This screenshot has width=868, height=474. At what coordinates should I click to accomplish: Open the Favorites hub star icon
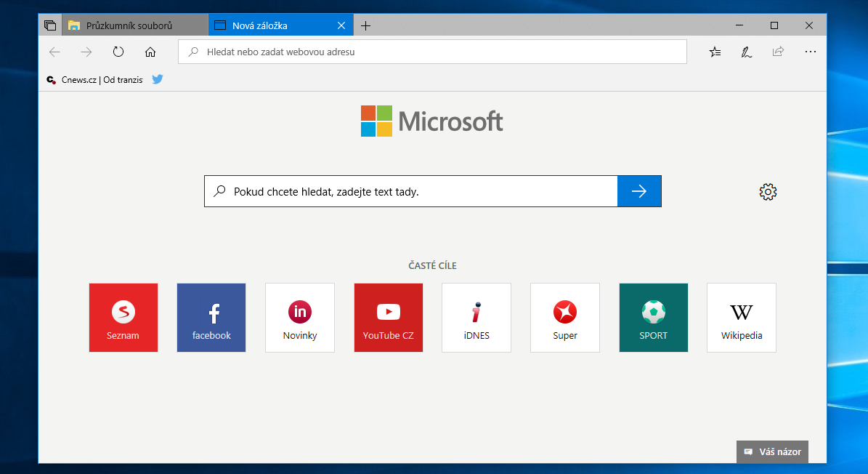click(x=715, y=52)
